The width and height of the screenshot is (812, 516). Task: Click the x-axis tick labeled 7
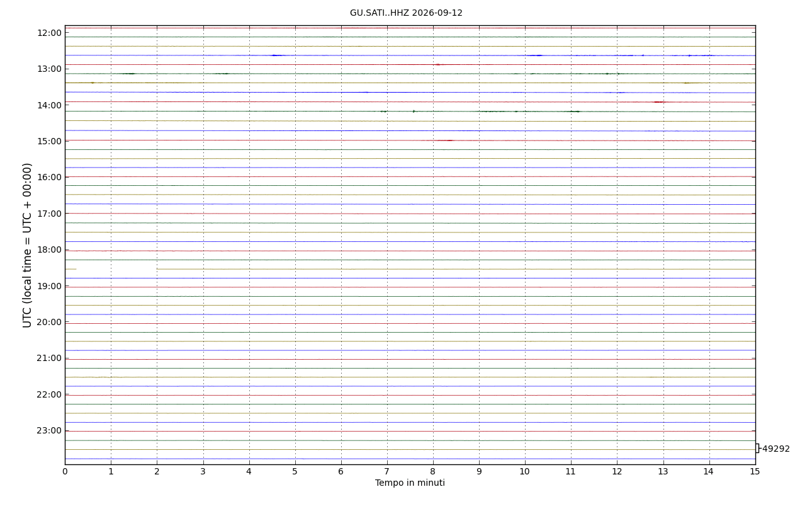(387, 471)
